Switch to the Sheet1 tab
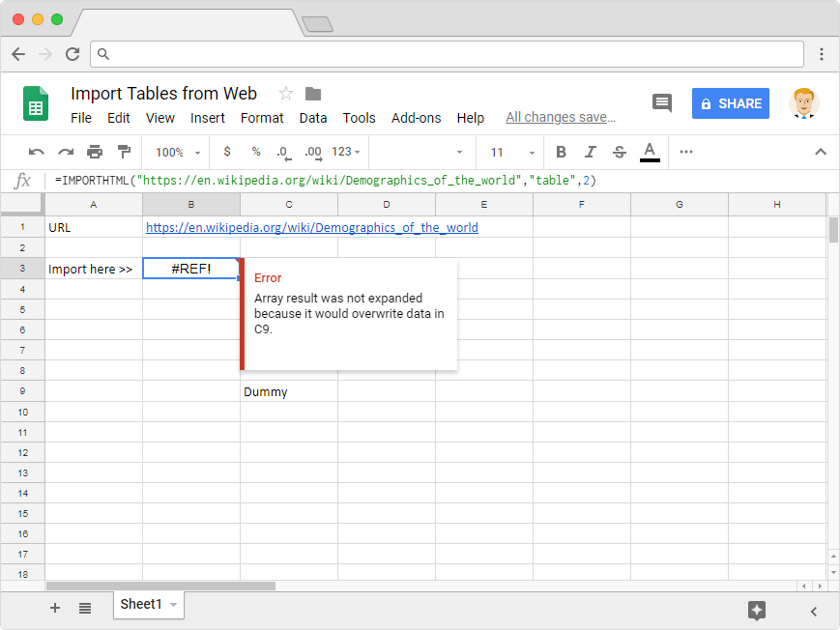Image resolution: width=840 pixels, height=630 pixels. point(141,604)
